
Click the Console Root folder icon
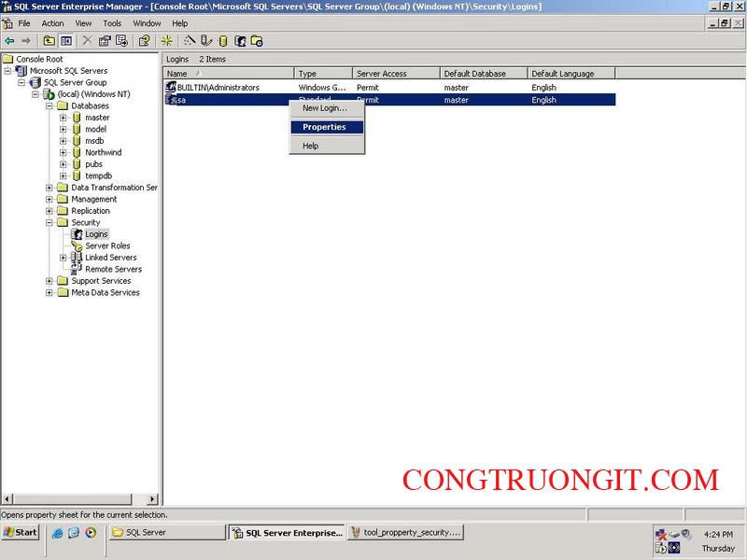(8, 59)
